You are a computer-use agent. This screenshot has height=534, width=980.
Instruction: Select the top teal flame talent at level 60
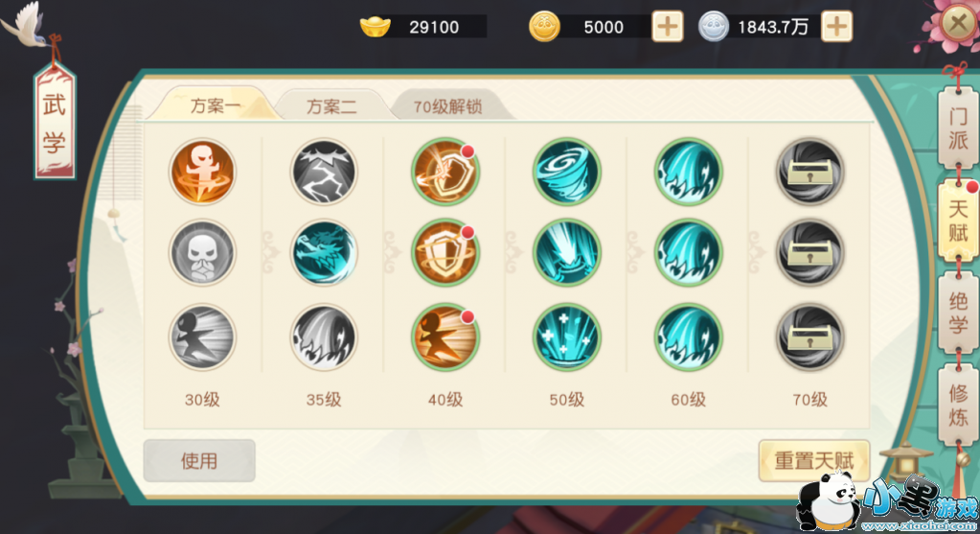tap(688, 172)
